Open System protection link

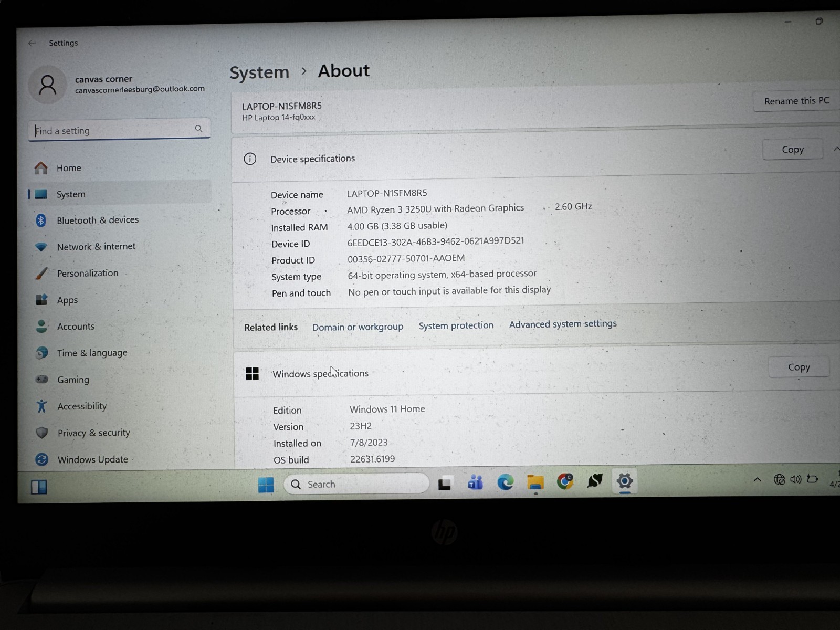click(x=456, y=325)
